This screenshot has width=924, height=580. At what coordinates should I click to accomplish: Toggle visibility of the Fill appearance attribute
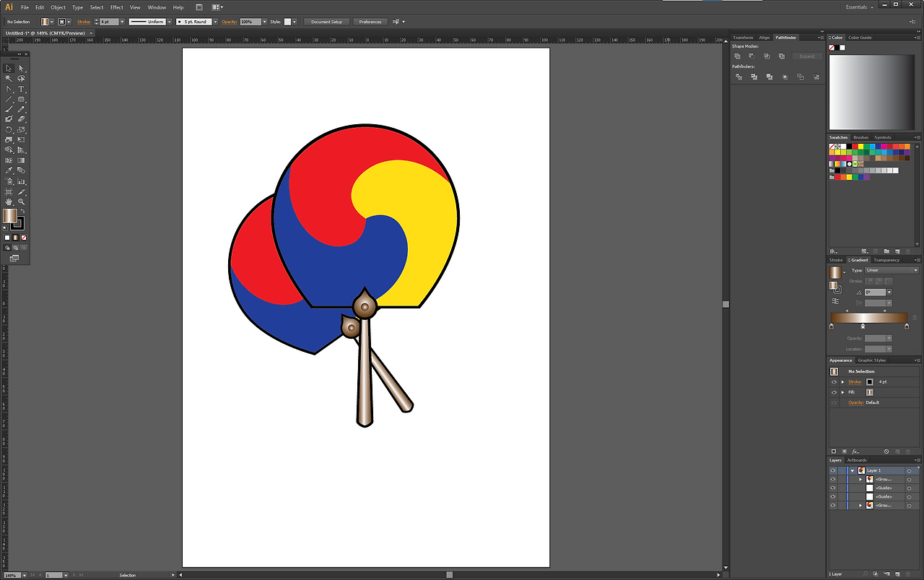834,392
